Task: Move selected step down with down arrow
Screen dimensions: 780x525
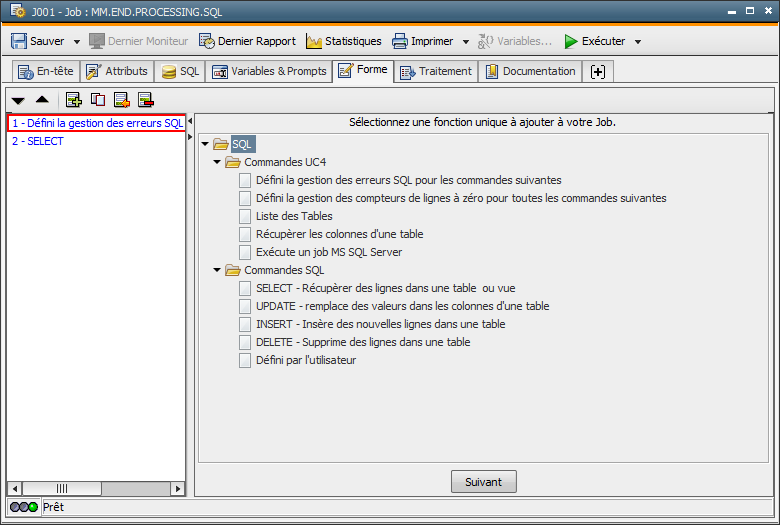Action: [18, 100]
